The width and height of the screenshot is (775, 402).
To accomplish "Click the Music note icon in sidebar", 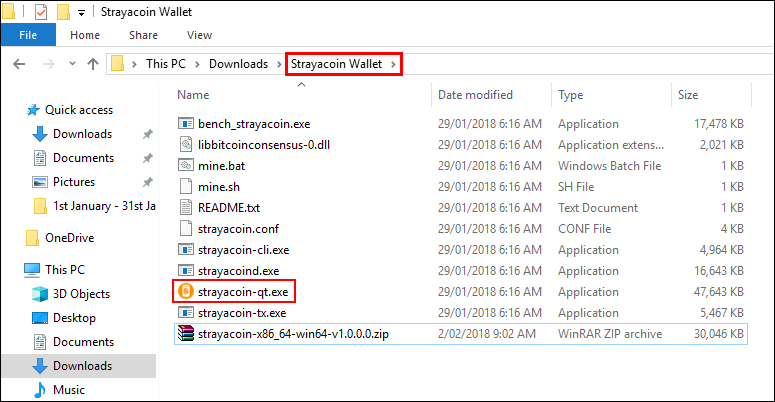I will pos(40,390).
